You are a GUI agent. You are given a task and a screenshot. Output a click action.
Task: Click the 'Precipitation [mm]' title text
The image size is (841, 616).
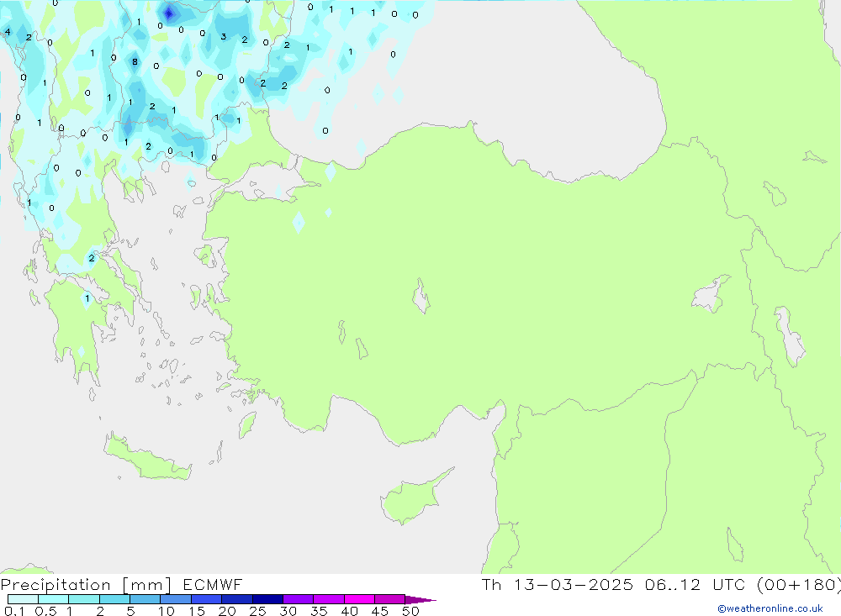tap(87, 585)
